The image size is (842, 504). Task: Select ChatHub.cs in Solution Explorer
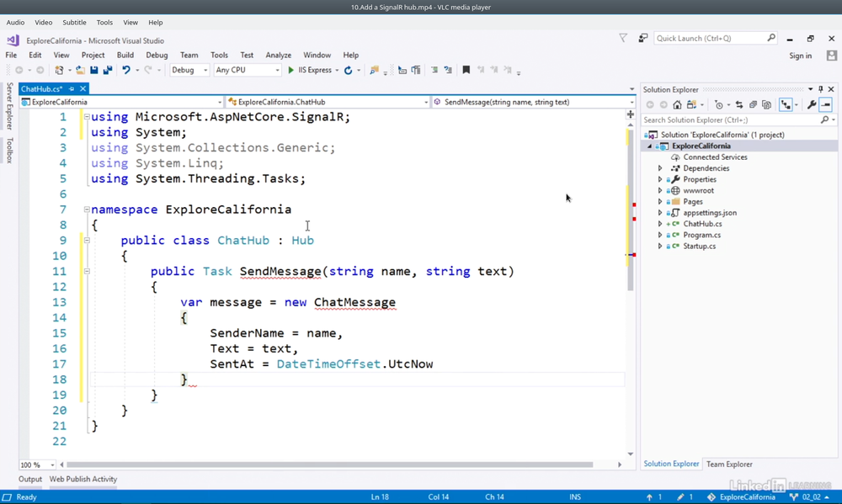click(x=702, y=224)
